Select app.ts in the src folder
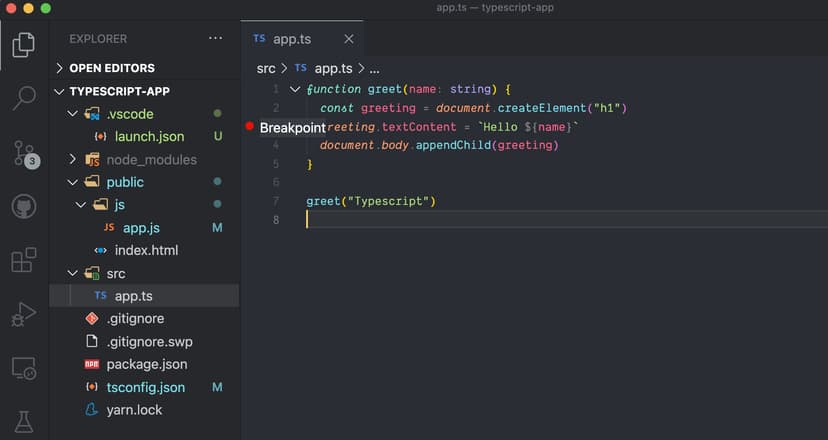828x440 pixels. coord(144,296)
